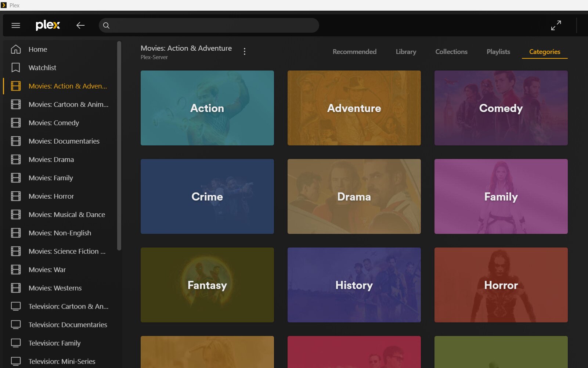Open the Playlists tab
Screen dimensions: 588x368
tap(498, 52)
